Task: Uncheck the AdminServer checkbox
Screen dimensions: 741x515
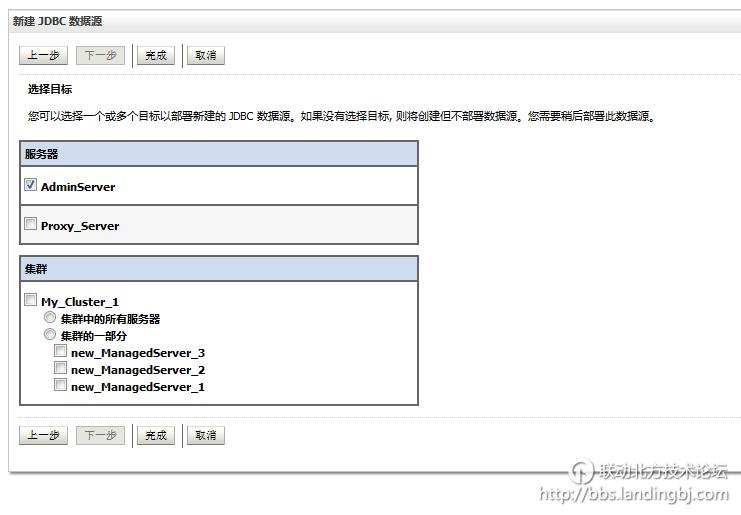Action: tap(30, 184)
